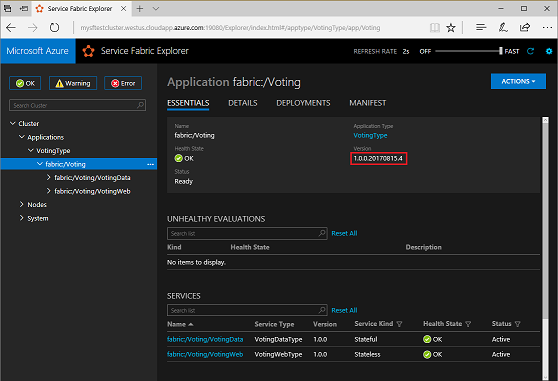The width and height of the screenshot is (558, 381).
Task: Open the ACTIONS dropdown button
Action: [x=518, y=81]
